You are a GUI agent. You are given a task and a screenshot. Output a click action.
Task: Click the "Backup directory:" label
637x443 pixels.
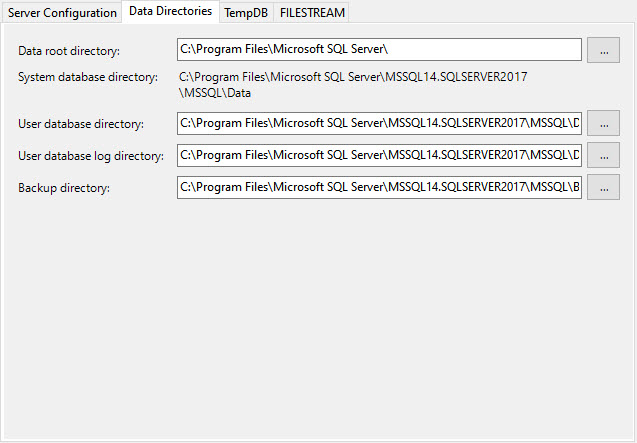click(x=64, y=188)
